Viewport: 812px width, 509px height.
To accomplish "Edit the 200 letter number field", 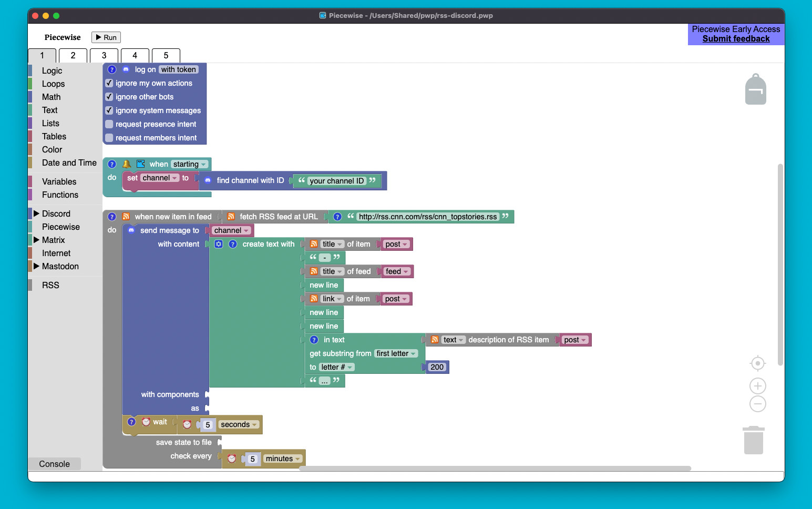I will [437, 367].
